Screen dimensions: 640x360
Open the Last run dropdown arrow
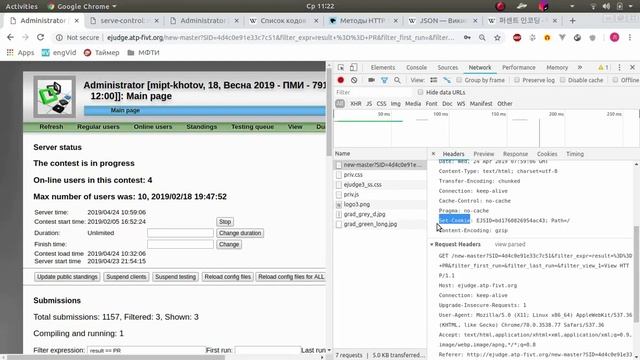point(329,350)
